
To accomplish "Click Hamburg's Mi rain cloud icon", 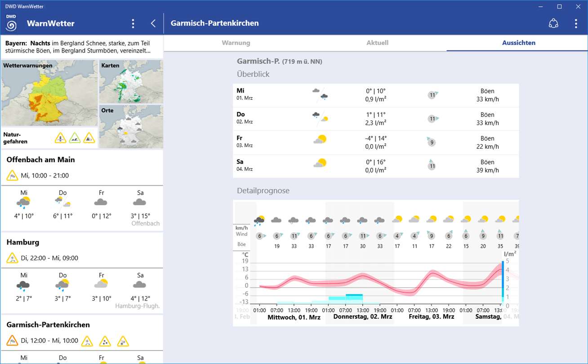I will (x=23, y=285).
